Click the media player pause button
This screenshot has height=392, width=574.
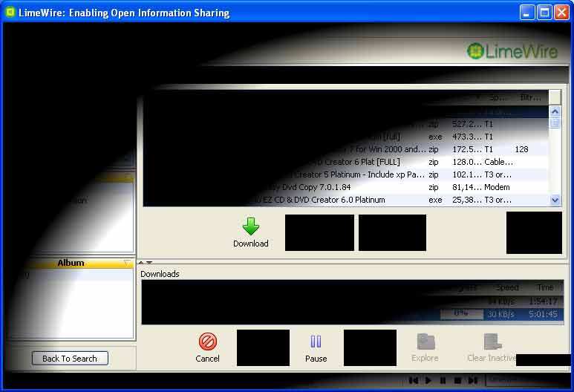pos(443,381)
